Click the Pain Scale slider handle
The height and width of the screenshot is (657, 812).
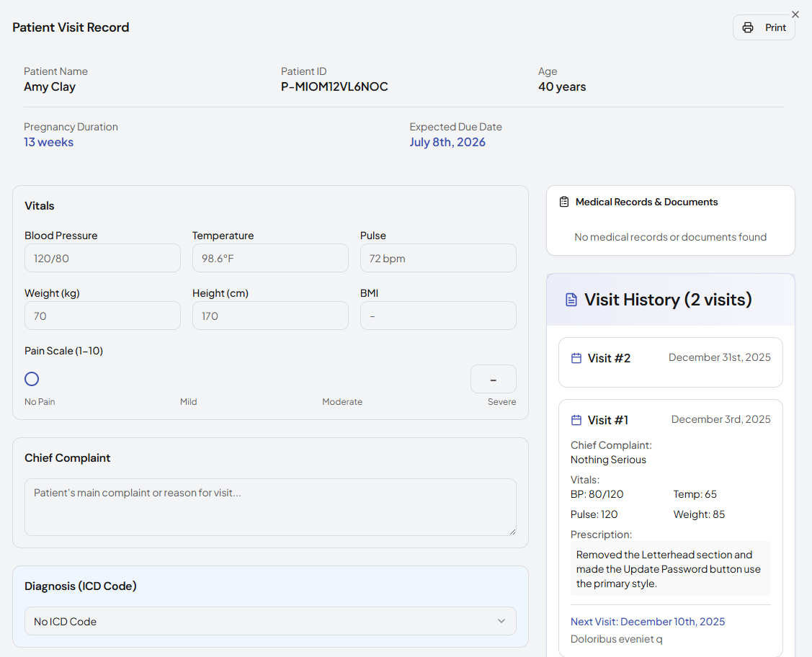click(32, 379)
